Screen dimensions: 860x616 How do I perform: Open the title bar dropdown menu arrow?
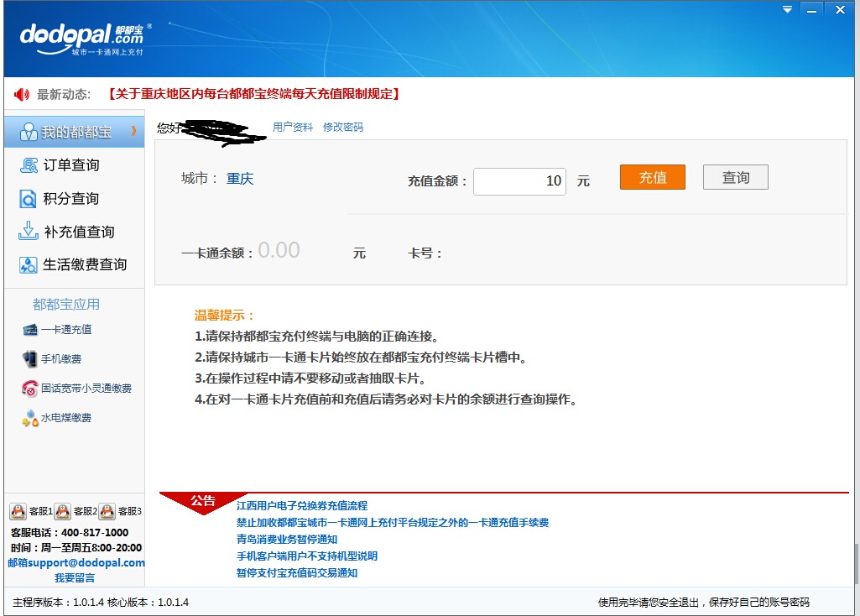tap(788, 9)
